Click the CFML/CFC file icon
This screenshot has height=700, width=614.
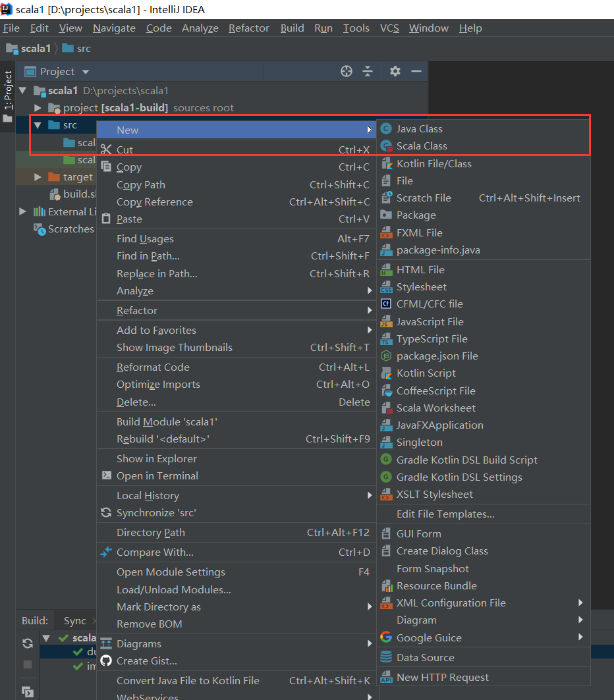click(x=386, y=304)
